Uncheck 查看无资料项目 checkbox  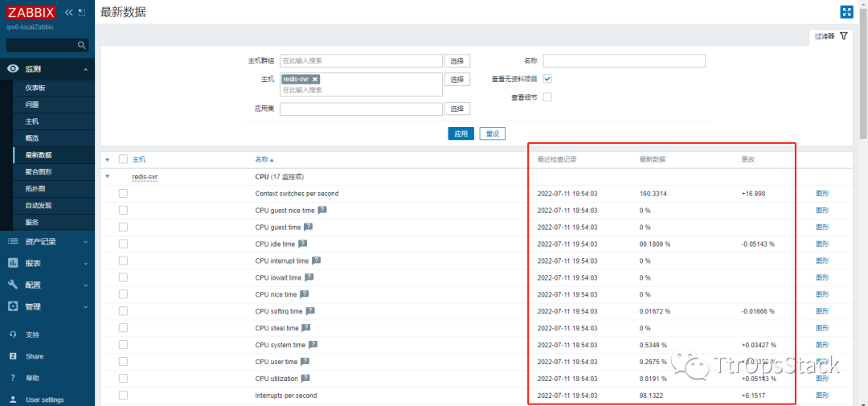pyautogui.click(x=547, y=79)
